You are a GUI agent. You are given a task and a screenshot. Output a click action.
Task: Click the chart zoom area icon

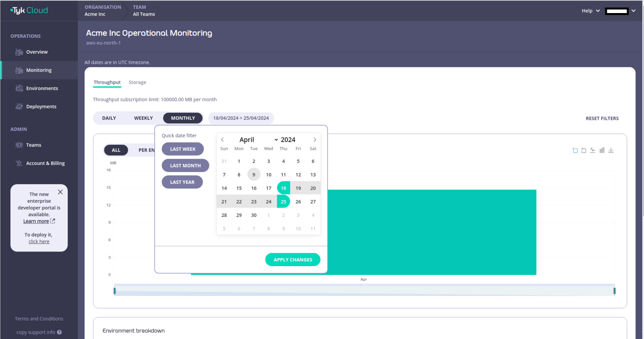[x=575, y=150]
